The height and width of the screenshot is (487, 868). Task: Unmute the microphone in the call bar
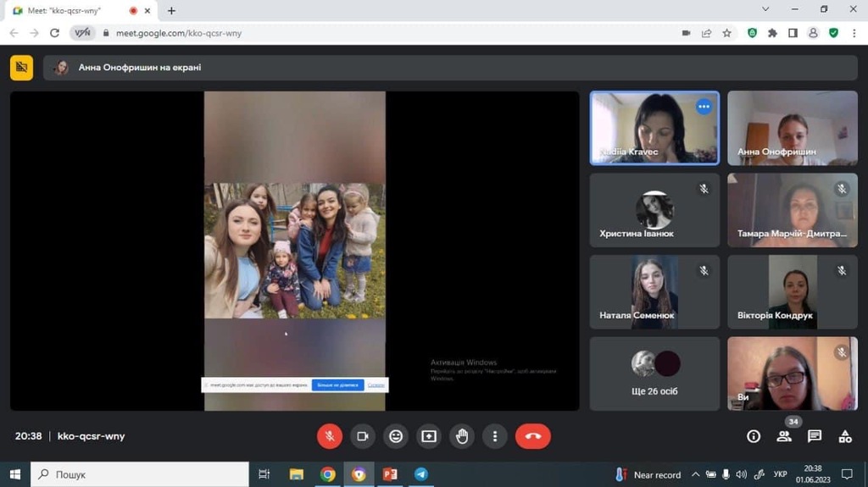[x=330, y=436]
